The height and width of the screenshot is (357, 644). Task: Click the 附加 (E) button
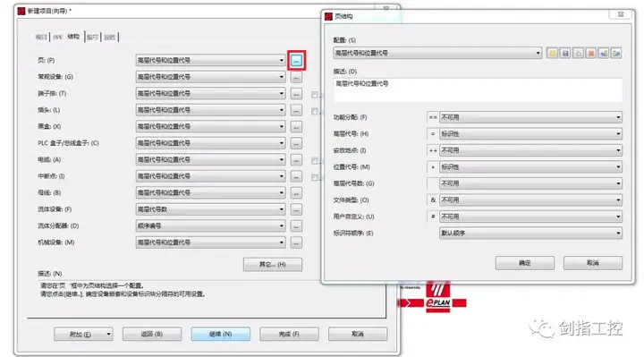pos(83,335)
